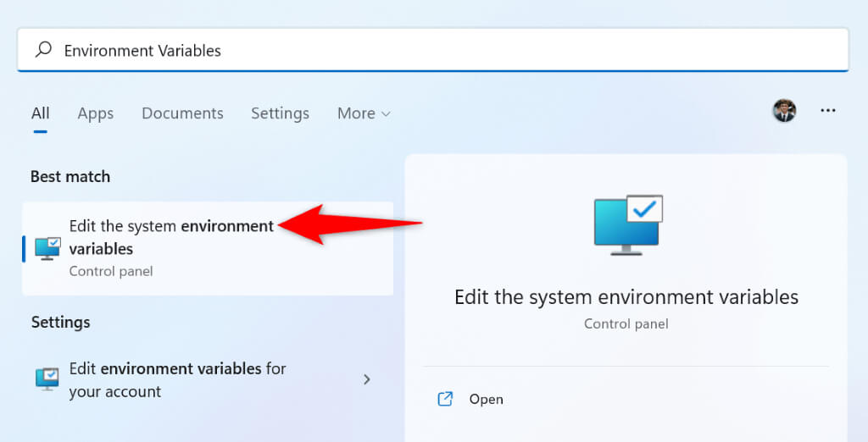The image size is (868, 442).
Task: Expand the More dropdown
Action: pyautogui.click(x=364, y=113)
